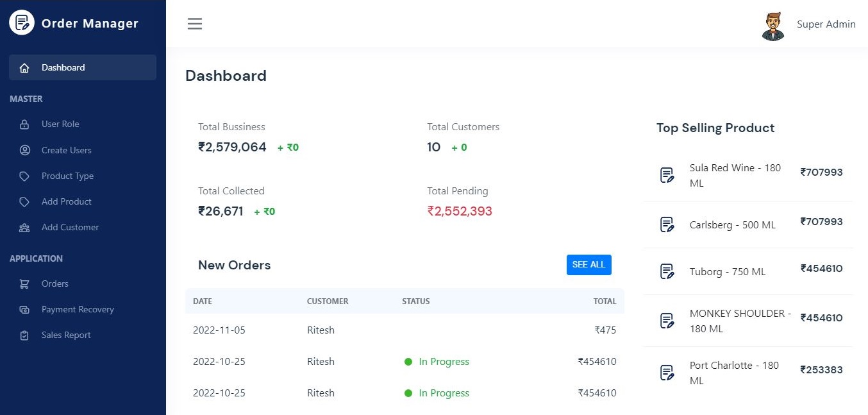Select the Product Type tag icon
The width and height of the screenshot is (868, 415).
(x=24, y=176)
